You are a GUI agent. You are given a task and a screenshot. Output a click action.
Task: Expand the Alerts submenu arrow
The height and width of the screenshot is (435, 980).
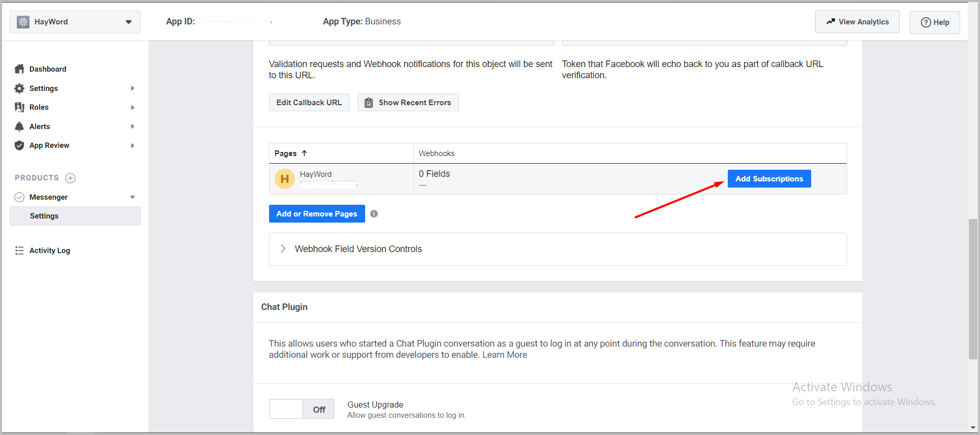click(133, 127)
